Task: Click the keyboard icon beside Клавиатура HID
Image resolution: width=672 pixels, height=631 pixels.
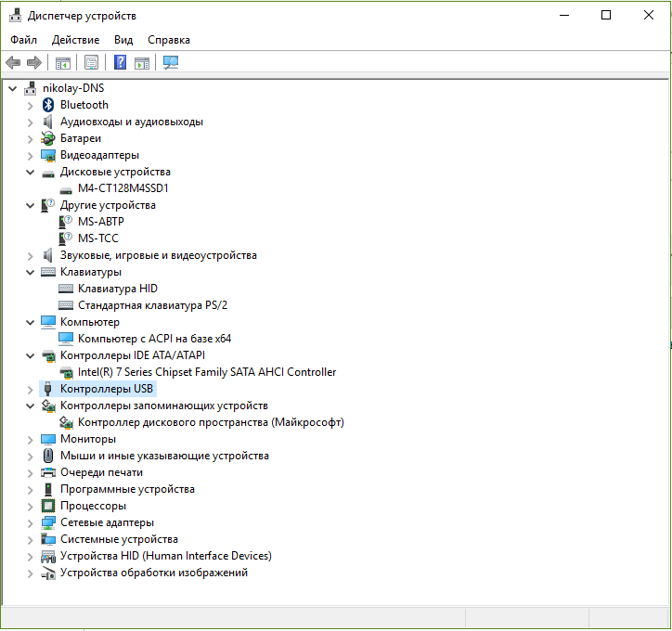Action: pyautogui.click(x=66, y=289)
